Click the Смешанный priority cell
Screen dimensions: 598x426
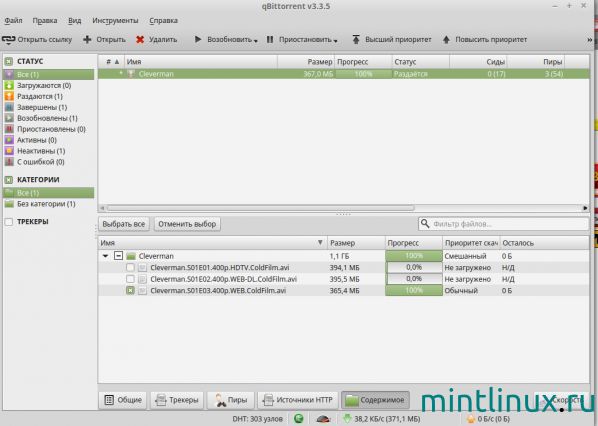pyautogui.click(x=471, y=256)
